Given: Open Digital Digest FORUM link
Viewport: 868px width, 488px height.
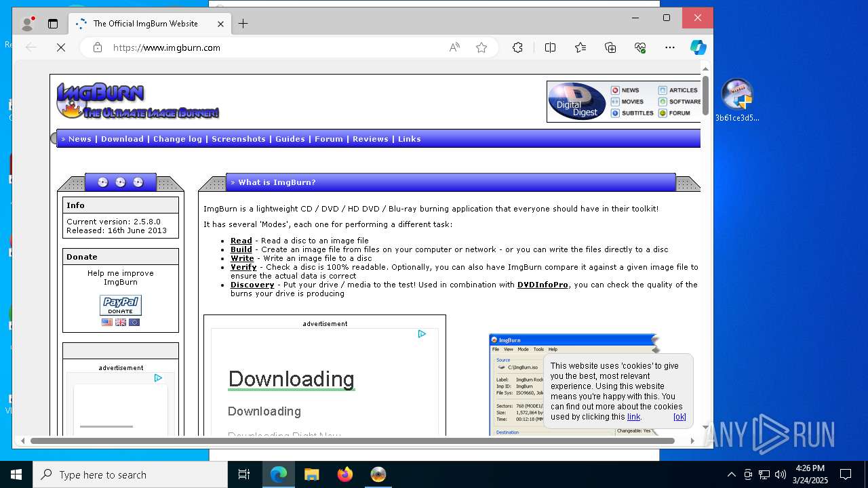Looking at the screenshot, I should point(674,113).
